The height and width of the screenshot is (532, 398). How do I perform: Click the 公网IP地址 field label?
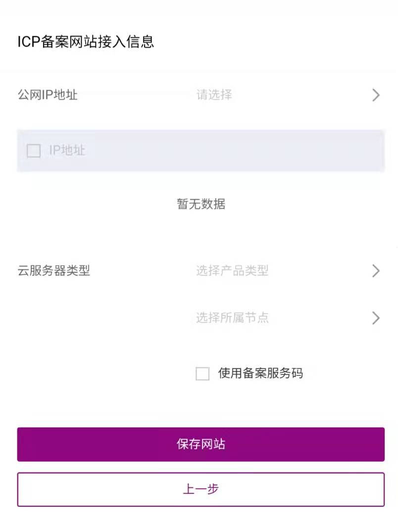click(48, 95)
